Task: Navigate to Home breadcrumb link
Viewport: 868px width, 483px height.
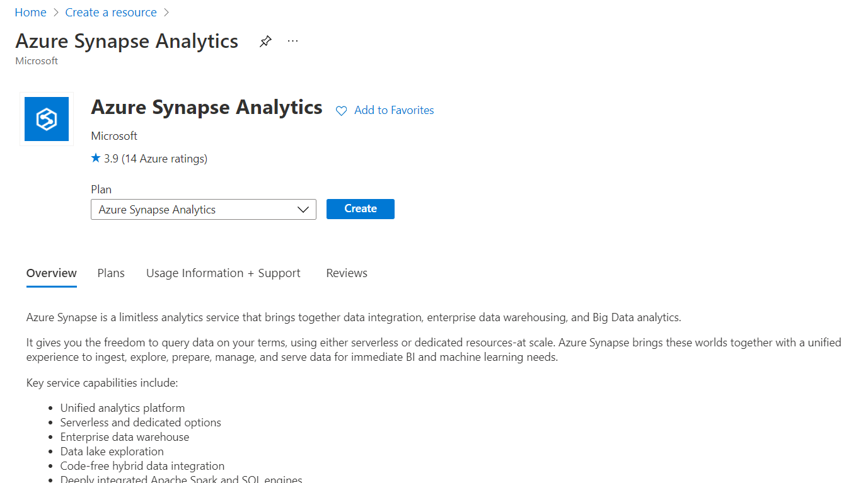Action: (x=30, y=13)
